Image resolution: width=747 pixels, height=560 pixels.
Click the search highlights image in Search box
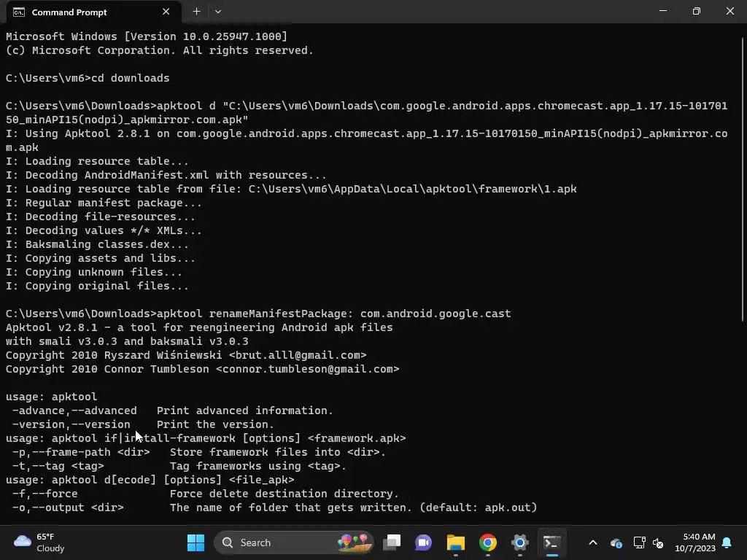coord(354,542)
